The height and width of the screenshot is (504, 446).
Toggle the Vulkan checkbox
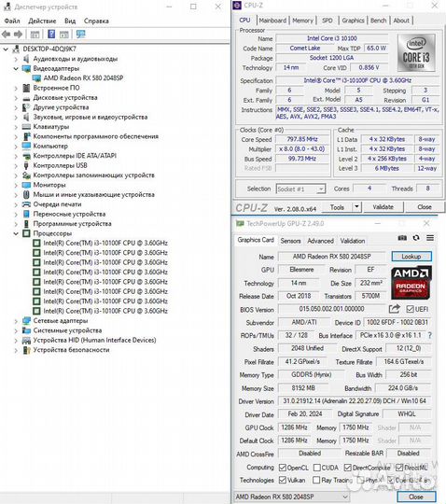tap(283, 481)
